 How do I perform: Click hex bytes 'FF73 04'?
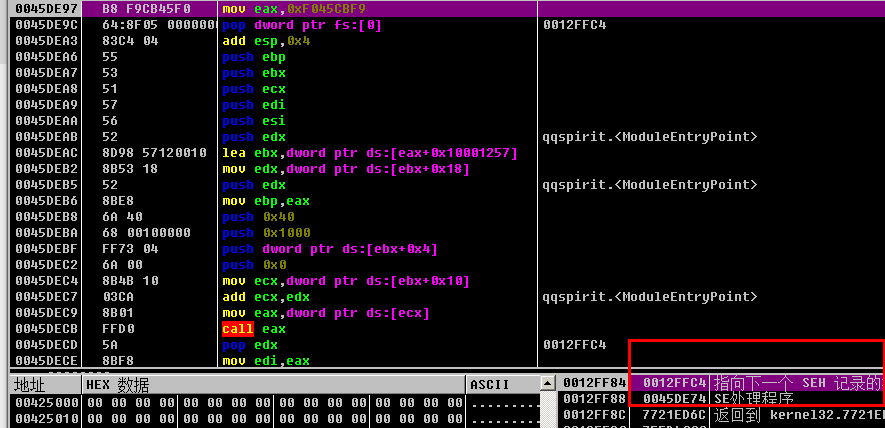click(x=130, y=249)
